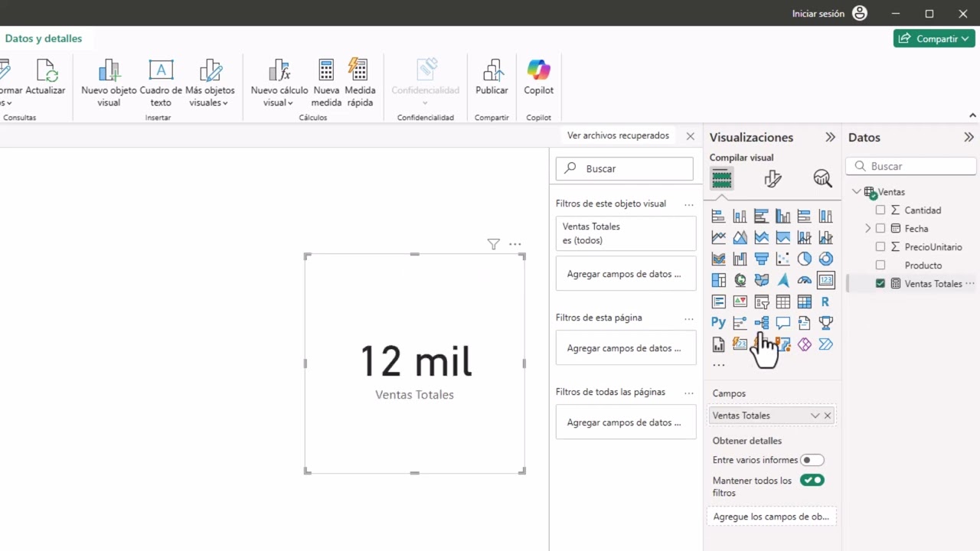Select the stacked bar chart visual

(718, 216)
